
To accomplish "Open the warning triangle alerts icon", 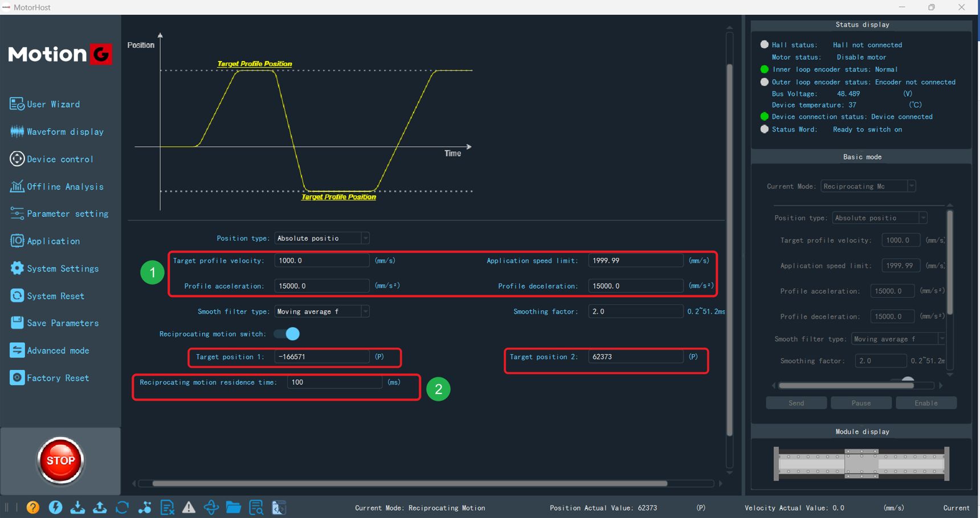I will [189, 507].
